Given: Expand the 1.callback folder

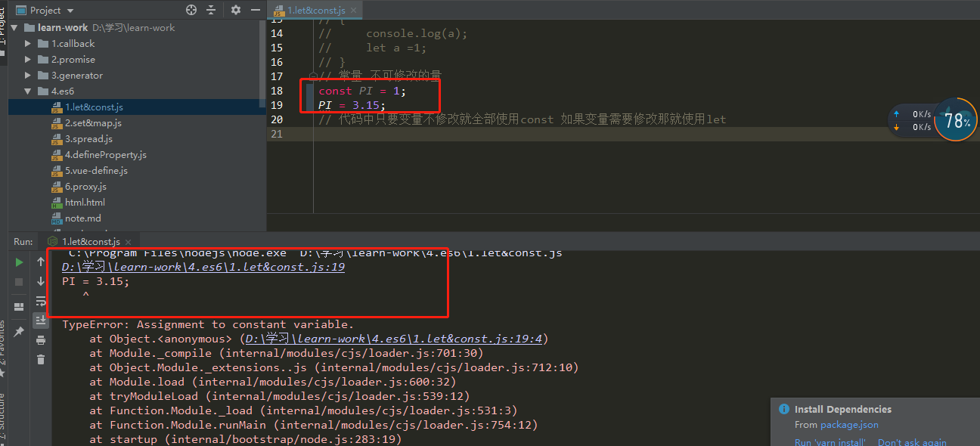Looking at the screenshot, I should point(28,44).
